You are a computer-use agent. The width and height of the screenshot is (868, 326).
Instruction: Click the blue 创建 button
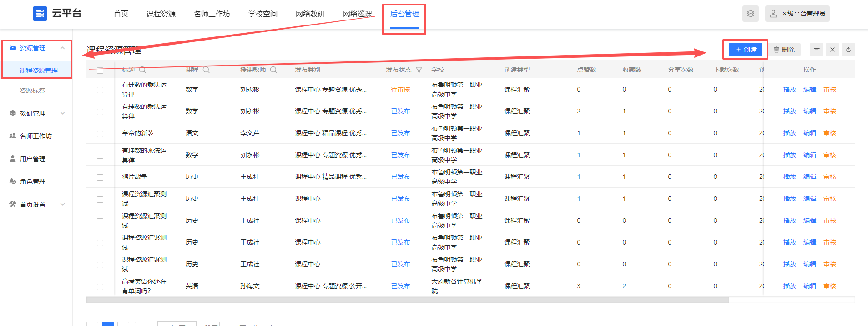coord(745,50)
